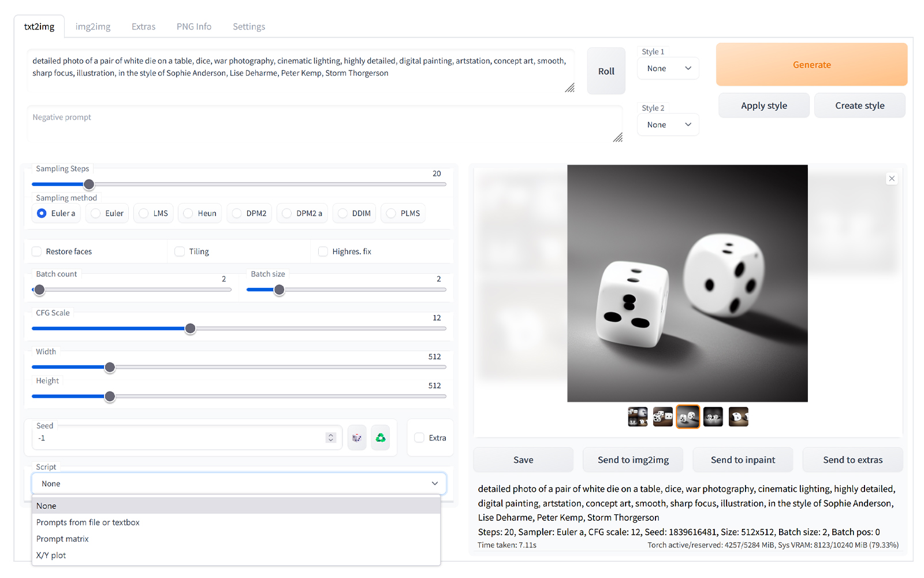
Task: Choose Prompt matrix as the script
Action: [62, 538]
